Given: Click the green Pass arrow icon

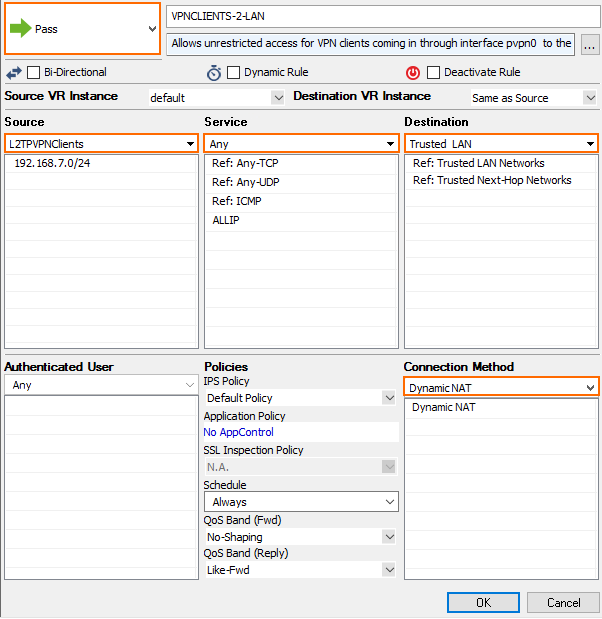Looking at the screenshot, I should pyautogui.click(x=21, y=28).
